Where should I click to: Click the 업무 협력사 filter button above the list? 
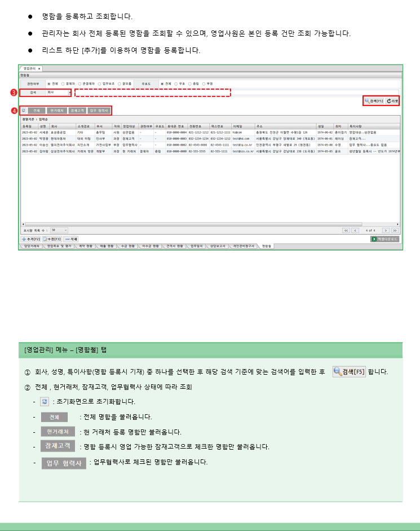tap(99, 111)
